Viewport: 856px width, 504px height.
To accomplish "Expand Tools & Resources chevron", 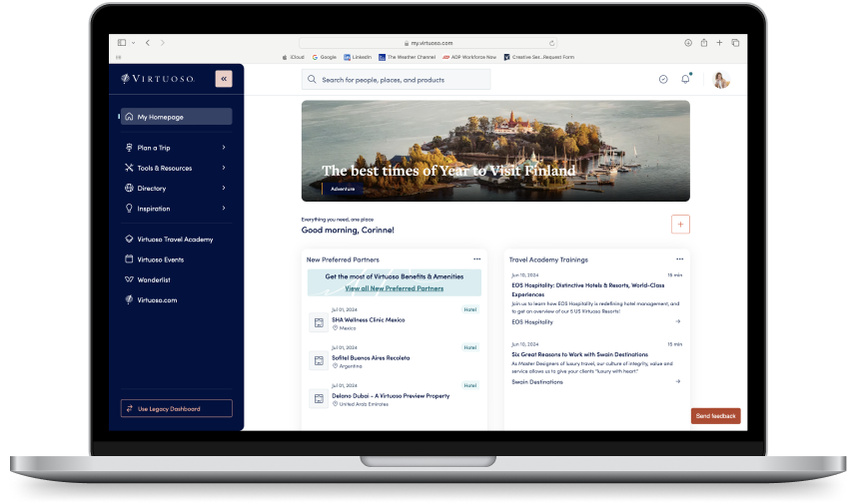I will point(224,168).
